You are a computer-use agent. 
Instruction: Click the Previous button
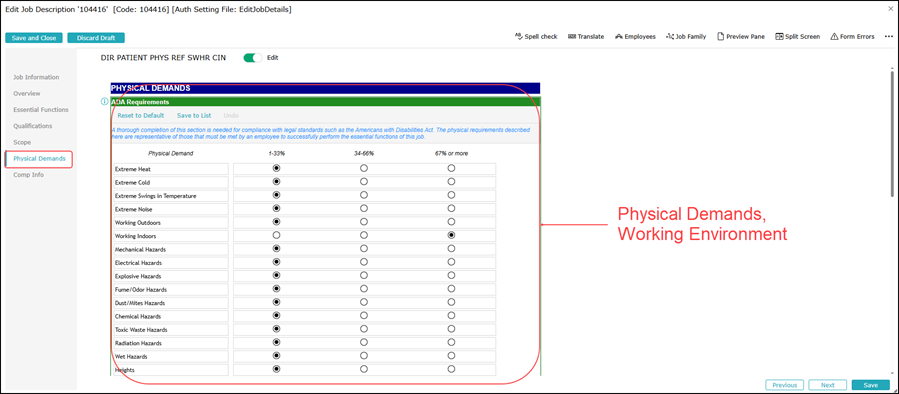point(785,385)
